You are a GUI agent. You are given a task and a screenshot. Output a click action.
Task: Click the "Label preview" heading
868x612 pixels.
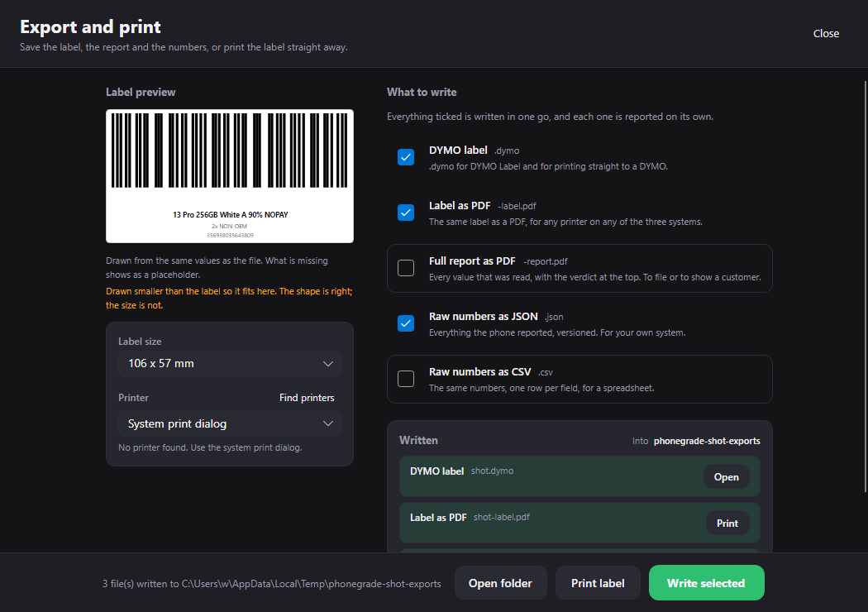[141, 93]
